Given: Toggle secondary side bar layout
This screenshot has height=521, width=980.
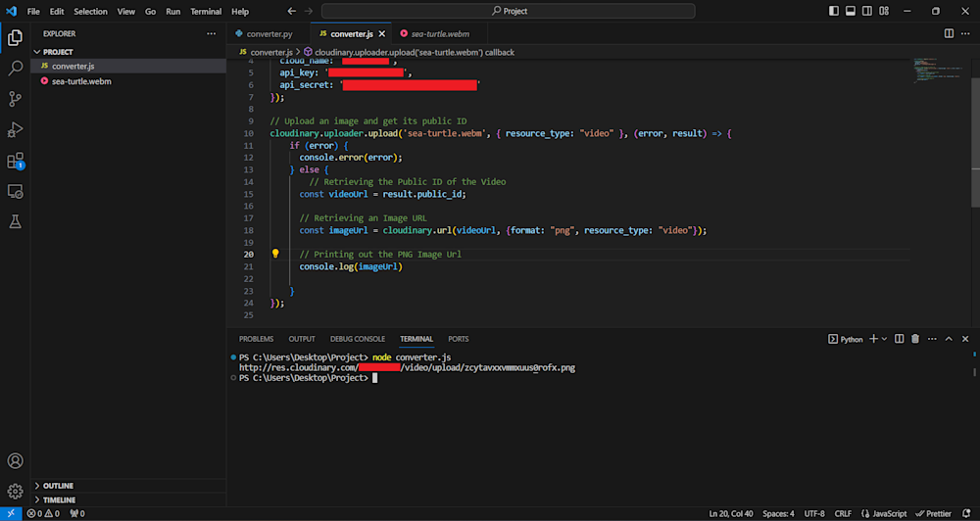Looking at the screenshot, I should [867, 11].
